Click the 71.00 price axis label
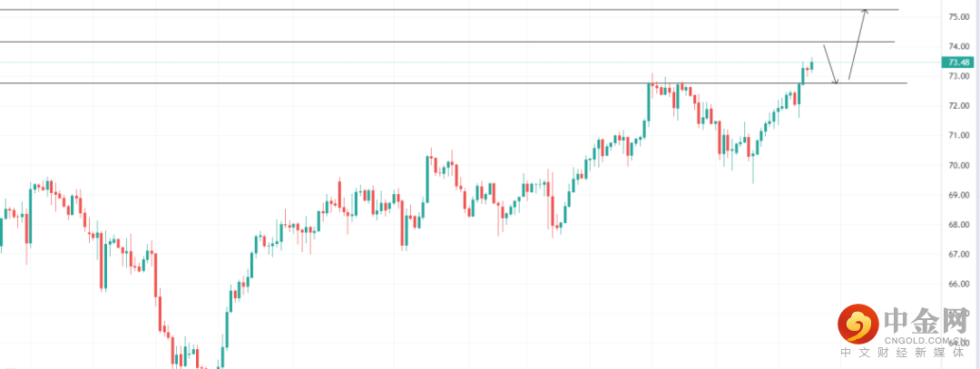 (x=959, y=136)
